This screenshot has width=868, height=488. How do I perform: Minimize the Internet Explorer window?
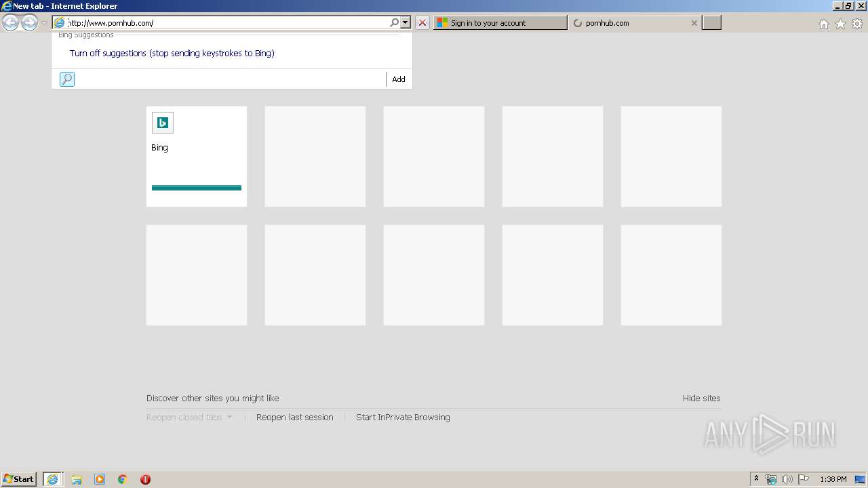[x=837, y=6]
